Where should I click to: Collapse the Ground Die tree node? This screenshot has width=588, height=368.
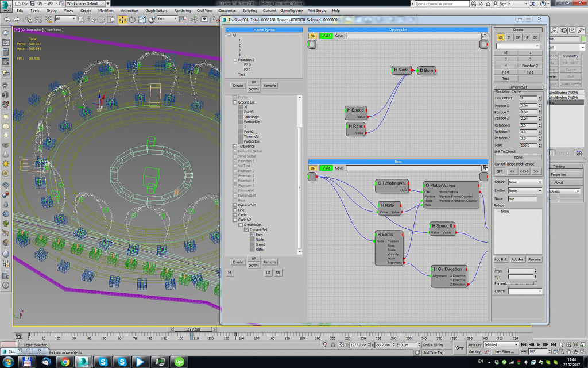click(x=235, y=102)
